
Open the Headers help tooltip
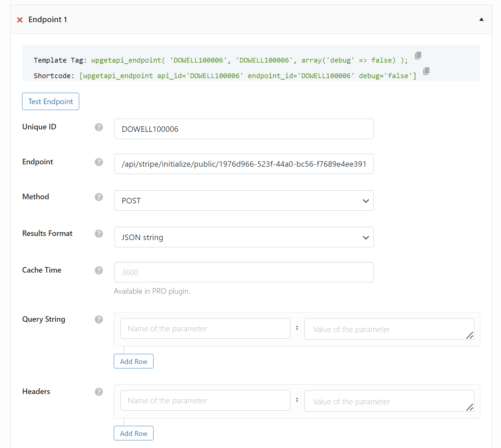(99, 392)
